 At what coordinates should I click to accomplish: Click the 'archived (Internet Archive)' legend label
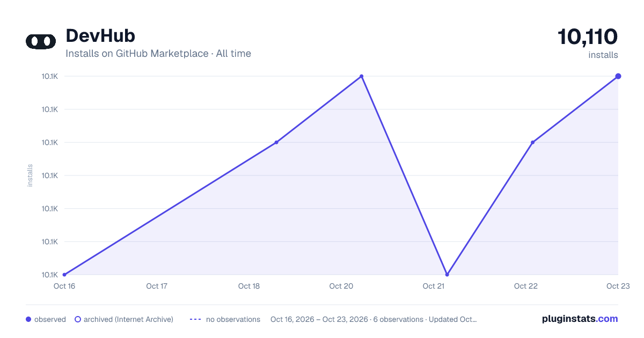point(128,319)
